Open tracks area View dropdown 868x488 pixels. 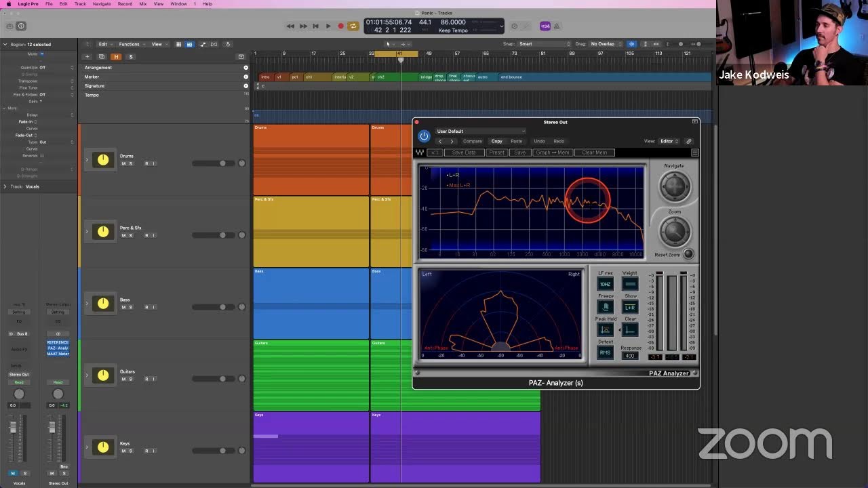pos(159,44)
